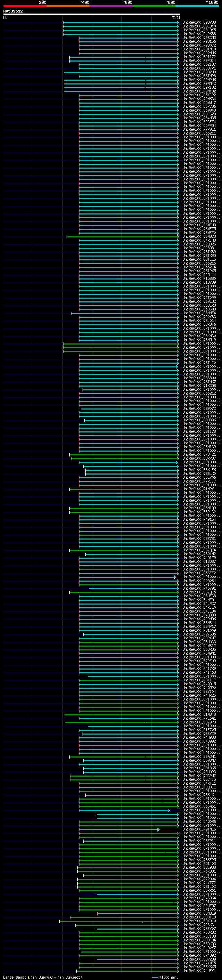Select the UniRef100_A2Q0R6 label
The height and width of the screenshot is (980, 222).
(x=199, y=244)
